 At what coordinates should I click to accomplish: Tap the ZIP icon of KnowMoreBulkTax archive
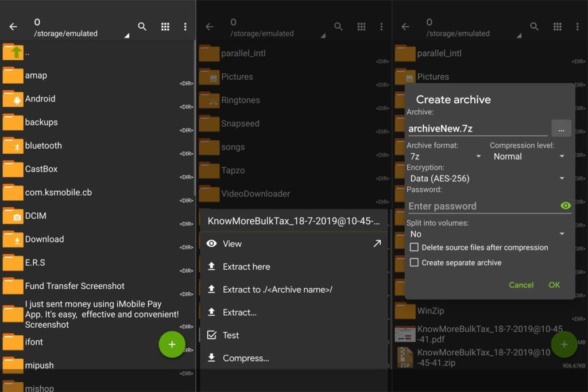pyautogui.click(x=404, y=356)
